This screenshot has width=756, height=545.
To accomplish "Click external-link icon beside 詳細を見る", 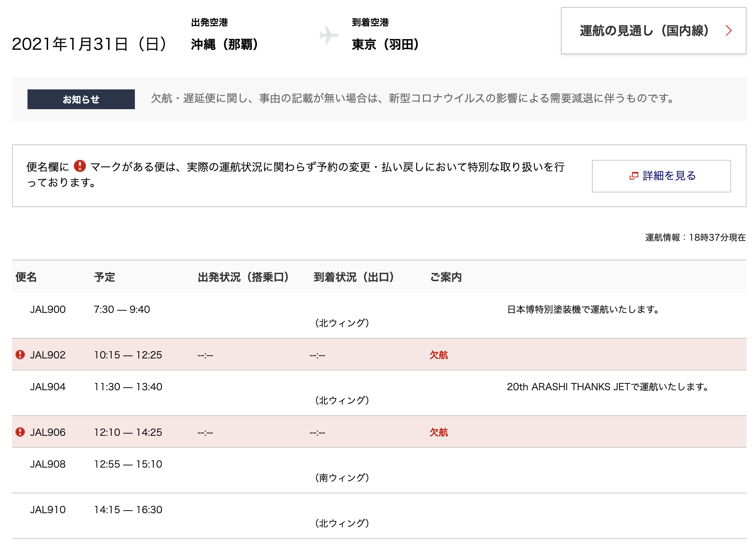I will tap(634, 176).
